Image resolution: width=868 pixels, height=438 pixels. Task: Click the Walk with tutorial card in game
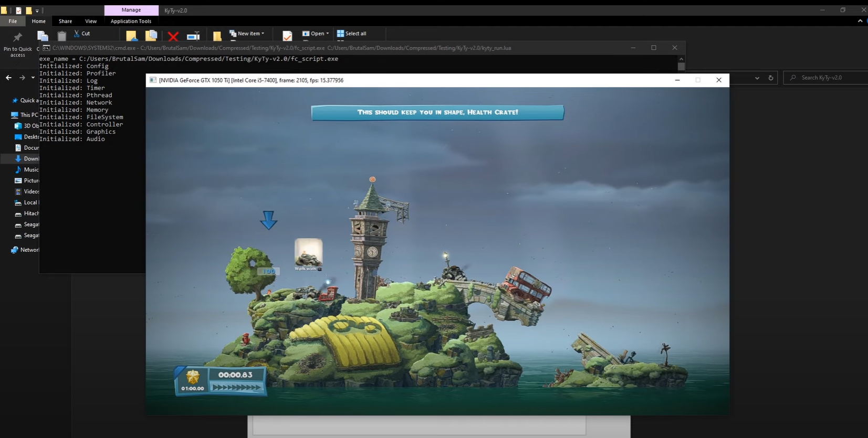(308, 254)
